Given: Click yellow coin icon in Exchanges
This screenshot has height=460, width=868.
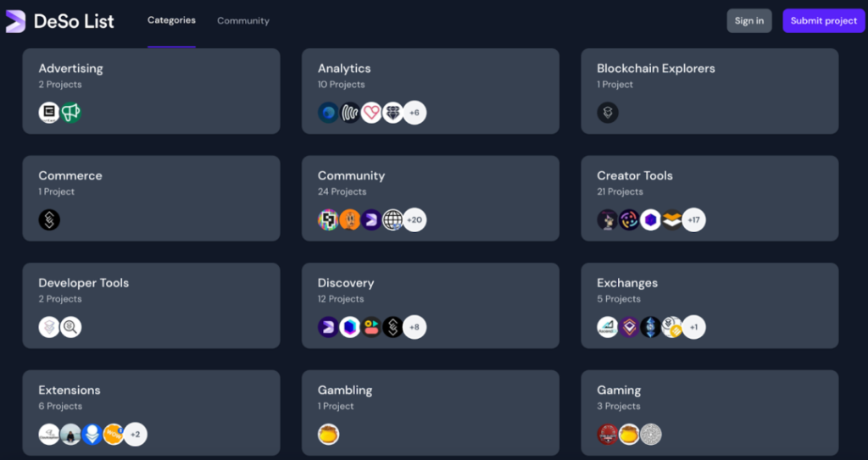Looking at the screenshot, I should click(672, 327).
